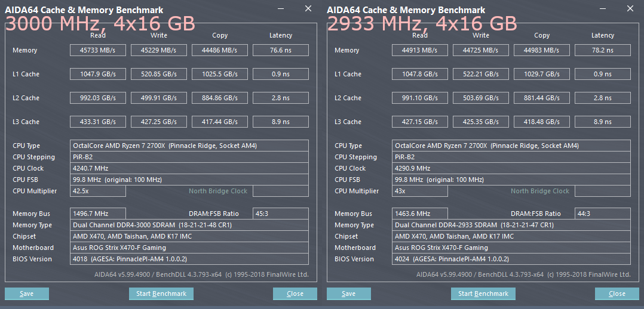
Task: Click L1 read value 1047.8 GB/s
Action: coord(420,74)
